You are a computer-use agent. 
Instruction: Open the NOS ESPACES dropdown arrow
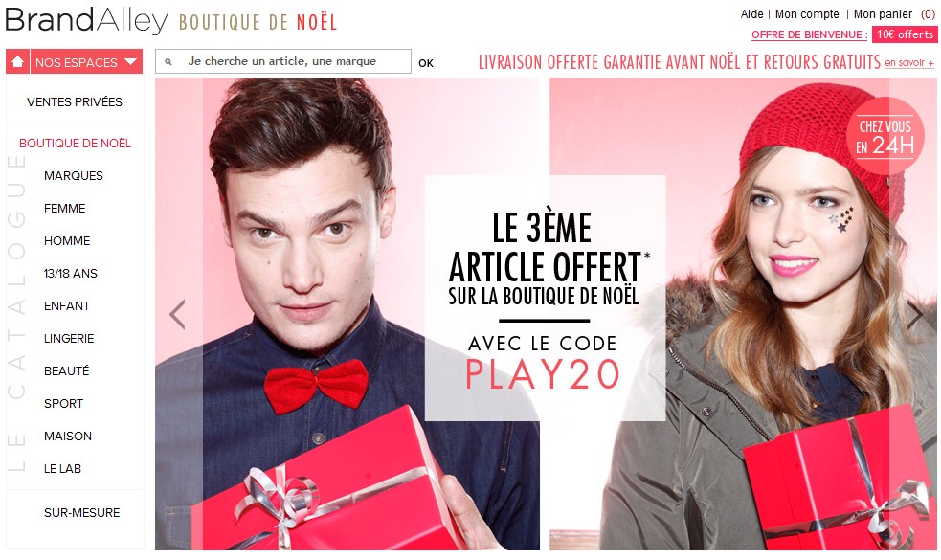pyautogui.click(x=130, y=62)
